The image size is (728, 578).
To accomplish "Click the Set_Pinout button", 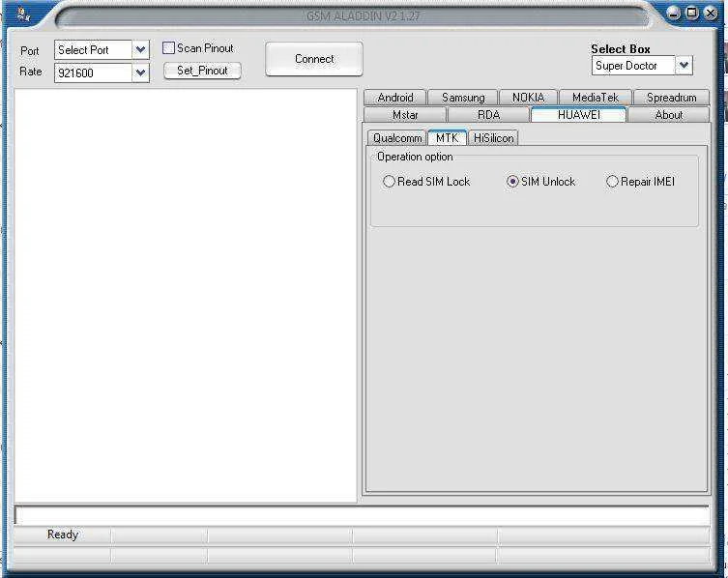I will pyautogui.click(x=202, y=71).
